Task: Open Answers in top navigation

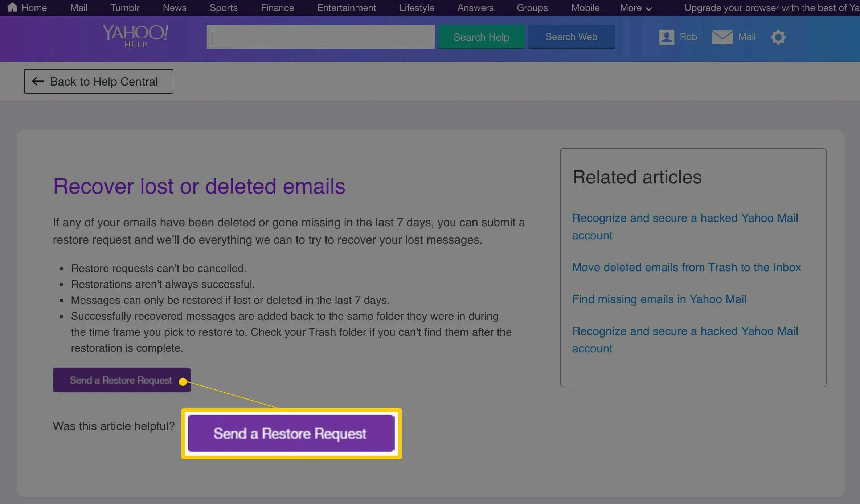Action: click(x=475, y=8)
